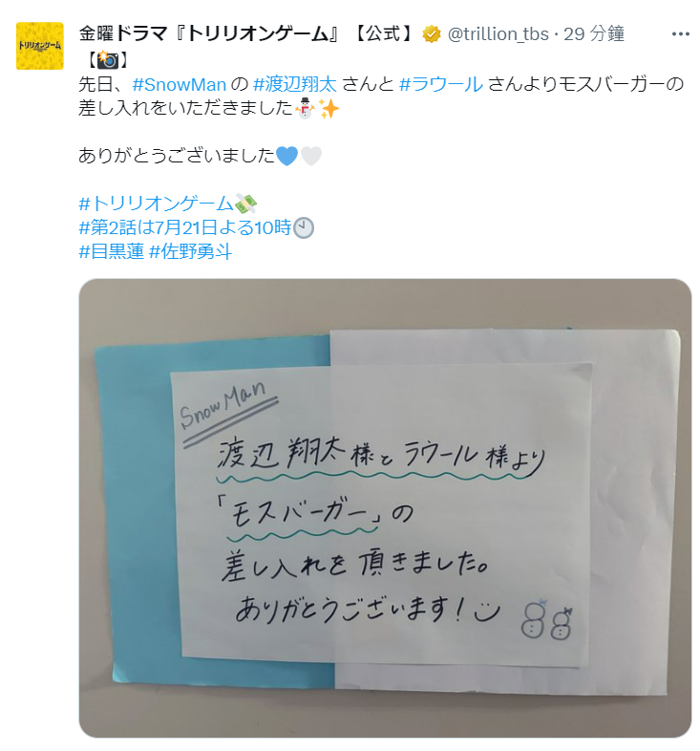Open the #SnowMan hashtag
Viewport: 700px width, 751px height.
180,84
